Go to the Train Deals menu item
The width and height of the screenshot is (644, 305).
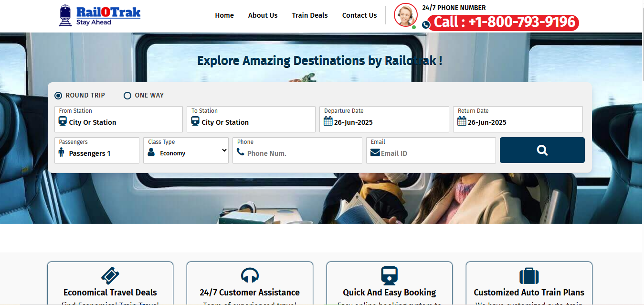[x=310, y=15]
